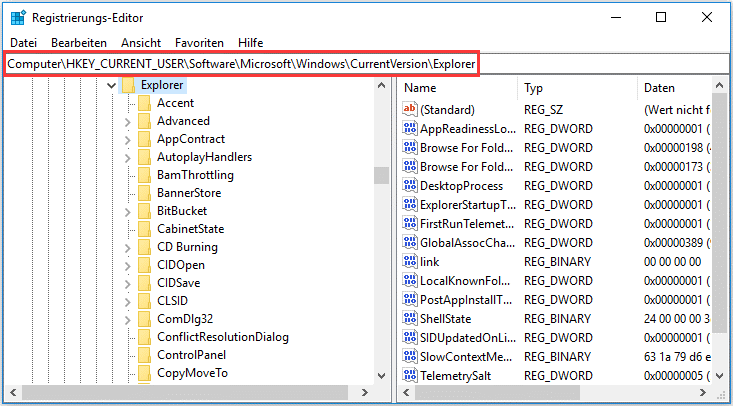The image size is (733, 406).
Task: Click the tree pane scroll up arrow
Action: click(x=381, y=86)
